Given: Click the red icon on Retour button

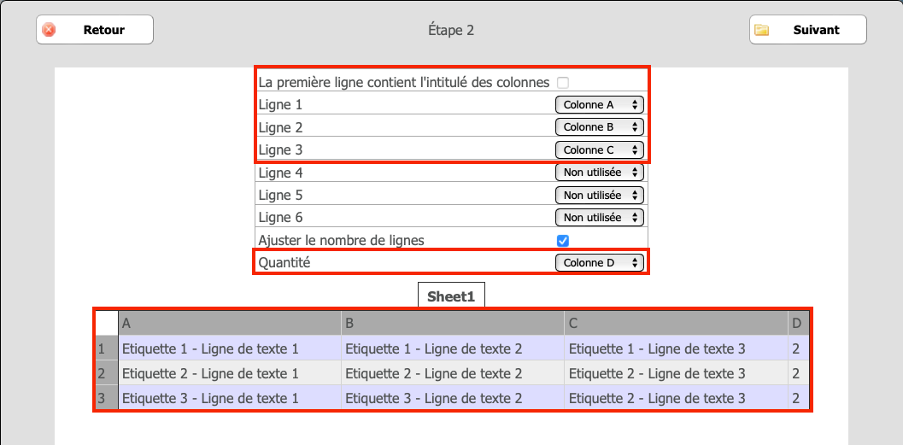Looking at the screenshot, I should tap(50, 30).
